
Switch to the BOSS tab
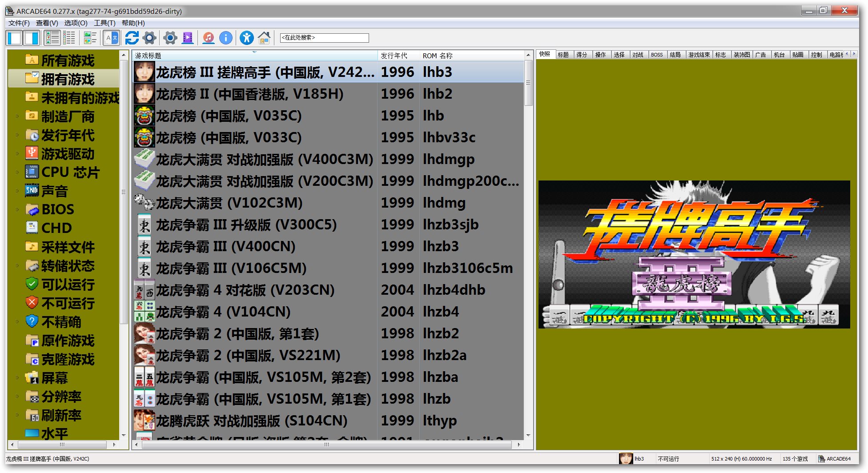click(657, 55)
